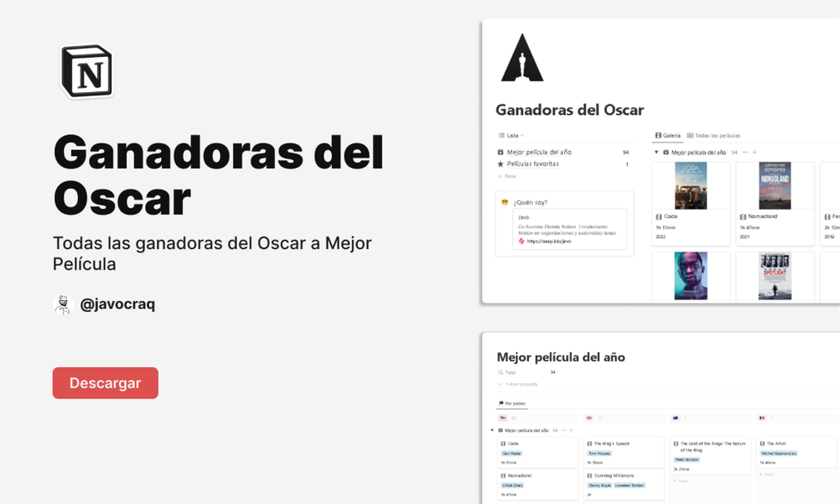The height and width of the screenshot is (504, 840).
Task: Click the search icon beside Total
Action: 501,372
